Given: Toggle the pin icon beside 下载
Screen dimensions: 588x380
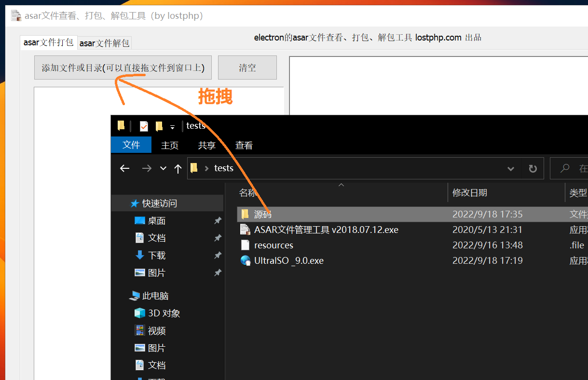Looking at the screenshot, I should pyautogui.click(x=218, y=255).
